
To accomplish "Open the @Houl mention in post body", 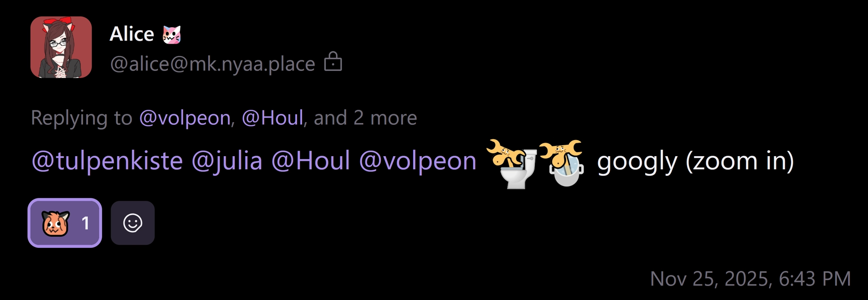I will click(x=311, y=161).
